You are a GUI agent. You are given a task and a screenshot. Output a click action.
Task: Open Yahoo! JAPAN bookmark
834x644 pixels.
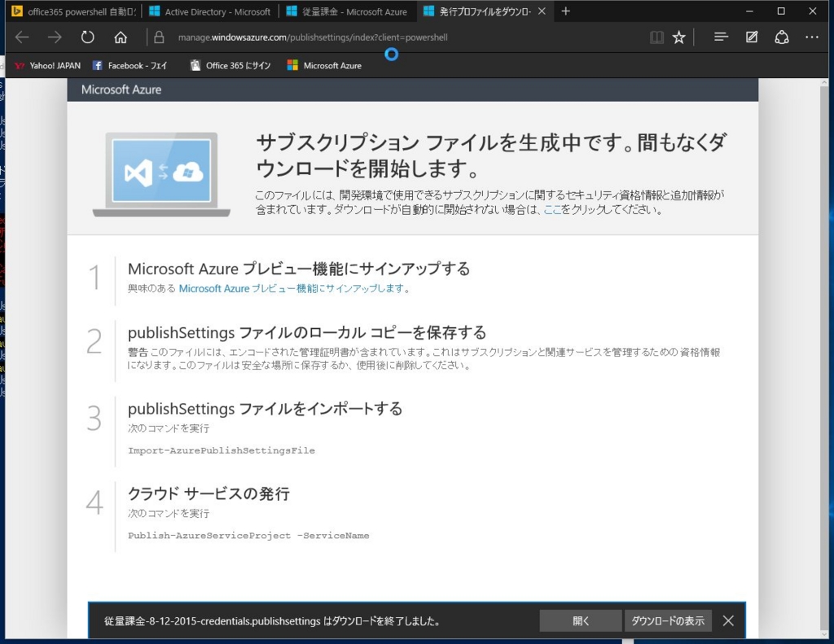pyautogui.click(x=47, y=65)
